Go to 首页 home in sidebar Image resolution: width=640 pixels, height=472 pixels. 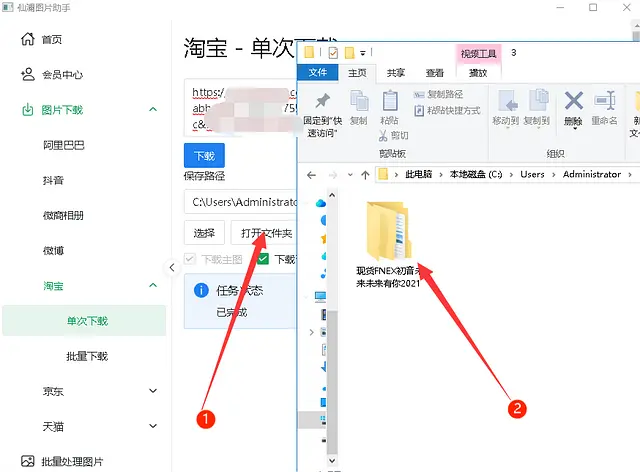(52, 40)
